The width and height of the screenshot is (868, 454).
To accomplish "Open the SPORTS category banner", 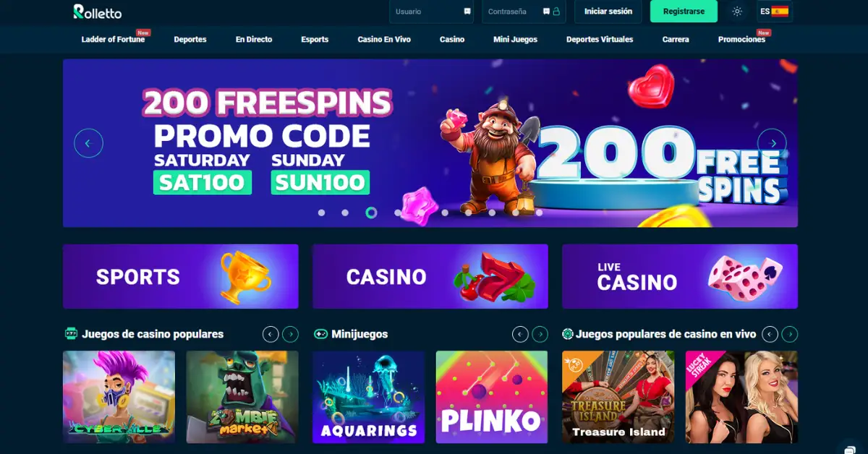I will pos(181,276).
